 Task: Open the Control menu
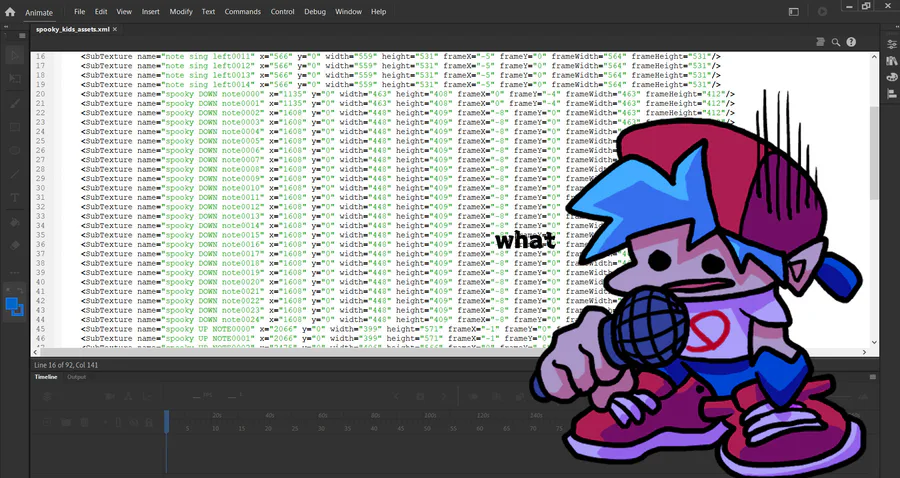282,11
